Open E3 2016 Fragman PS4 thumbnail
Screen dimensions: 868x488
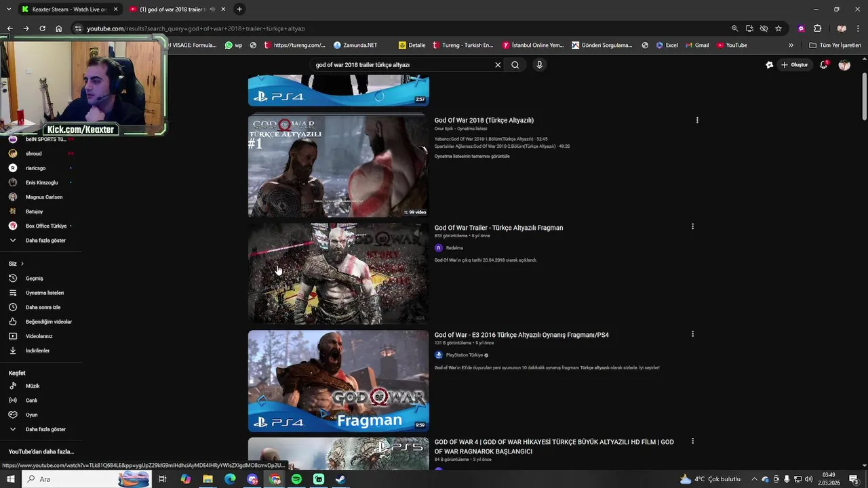[x=338, y=381]
